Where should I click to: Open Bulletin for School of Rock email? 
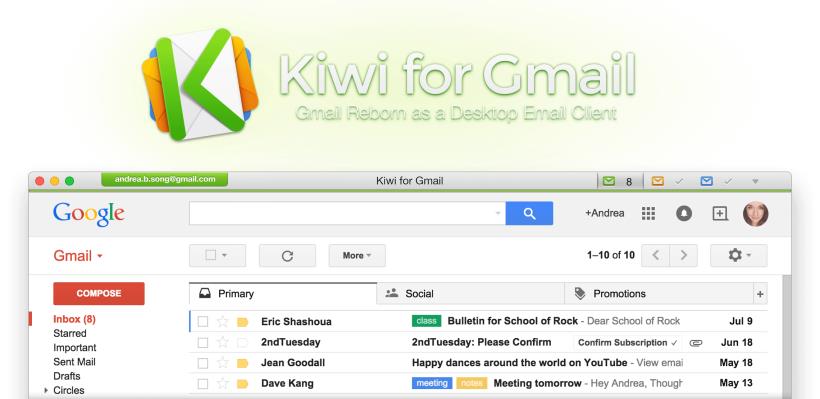pyautogui.click(x=512, y=321)
